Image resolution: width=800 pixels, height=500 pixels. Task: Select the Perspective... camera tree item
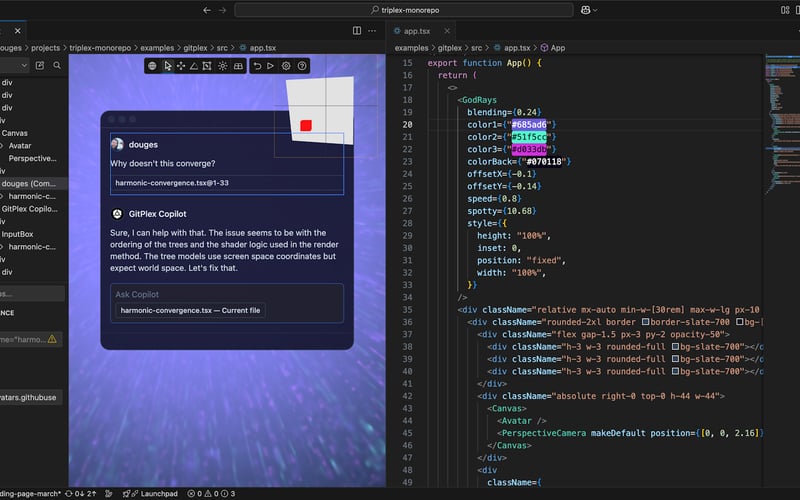[34, 159]
